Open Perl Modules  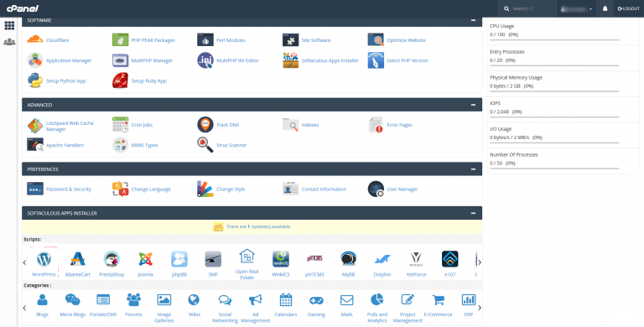pos(221,40)
